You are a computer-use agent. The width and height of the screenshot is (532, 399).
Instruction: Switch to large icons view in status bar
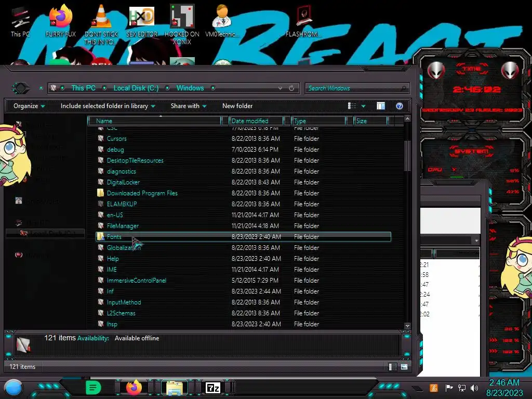(404, 367)
